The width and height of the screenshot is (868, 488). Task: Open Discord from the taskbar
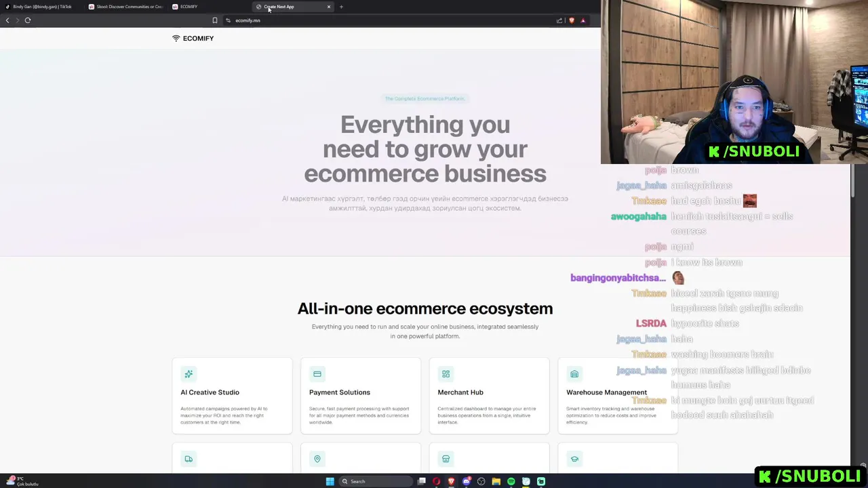click(x=467, y=481)
